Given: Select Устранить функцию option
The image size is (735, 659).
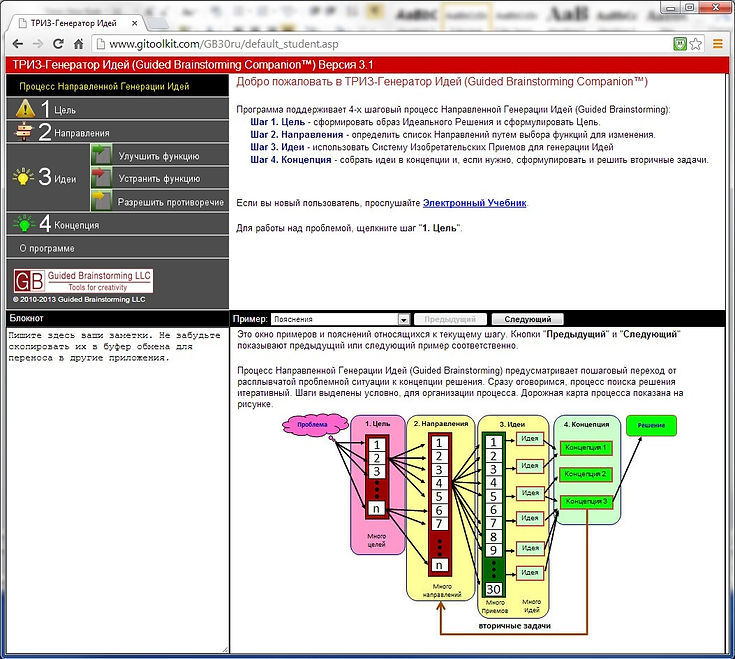Looking at the screenshot, I should coord(159,179).
